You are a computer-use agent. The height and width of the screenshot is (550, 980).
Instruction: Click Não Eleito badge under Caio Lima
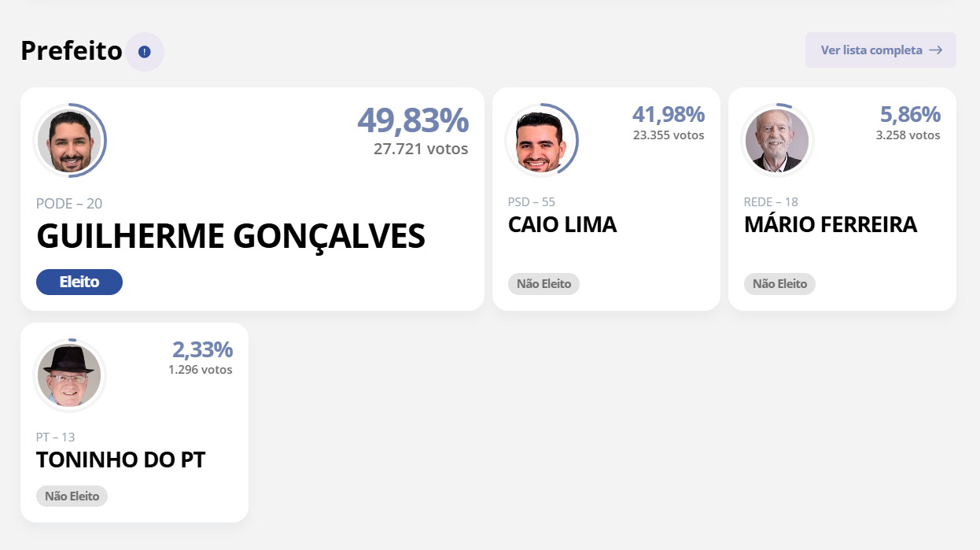point(543,284)
